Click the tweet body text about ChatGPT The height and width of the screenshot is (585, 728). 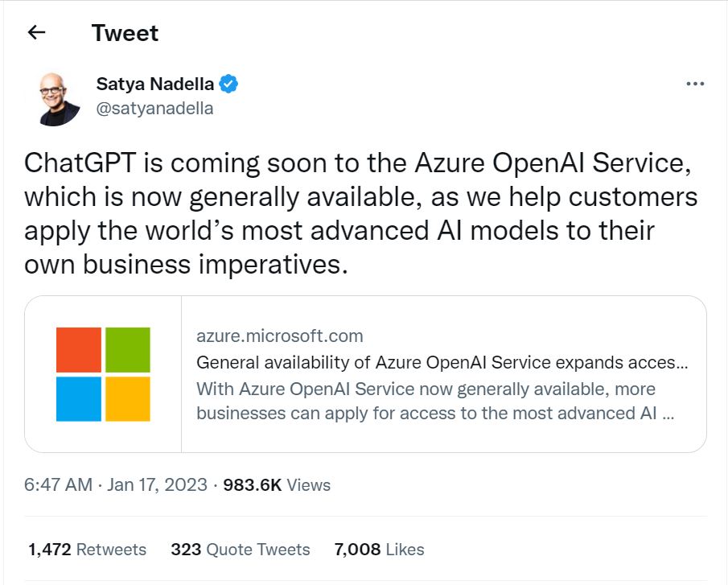click(x=360, y=213)
